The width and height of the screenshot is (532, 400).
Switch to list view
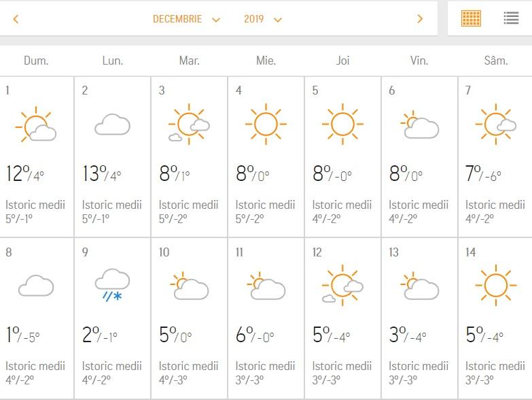(511, 18)
